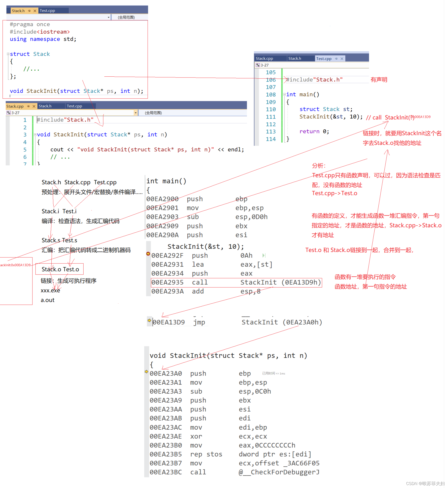
Task: Click '#pragma once' line in Stack.h
Action: (x=30, y=24)
